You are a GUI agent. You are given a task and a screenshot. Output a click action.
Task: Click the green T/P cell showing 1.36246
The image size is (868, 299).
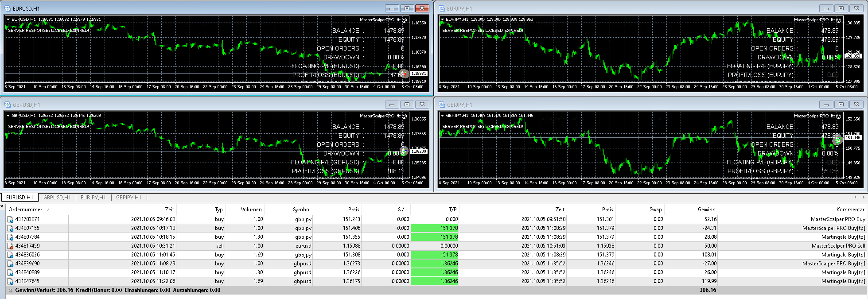[x=434, y=264]
